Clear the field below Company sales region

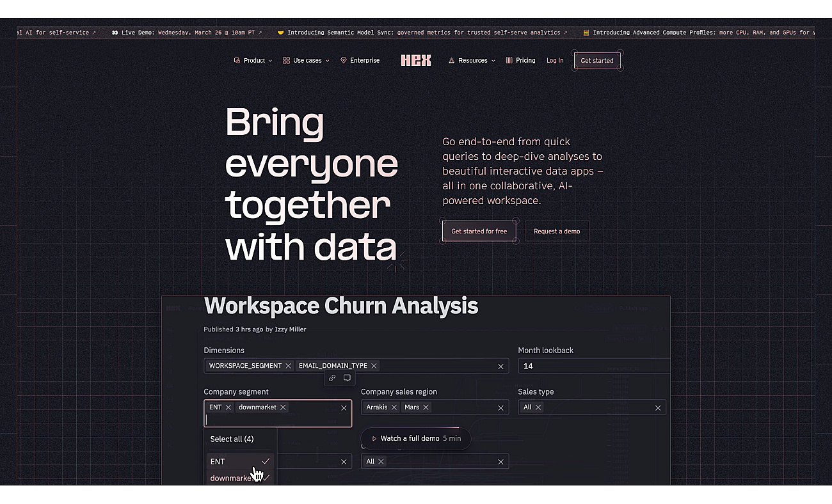pos(500,462)
